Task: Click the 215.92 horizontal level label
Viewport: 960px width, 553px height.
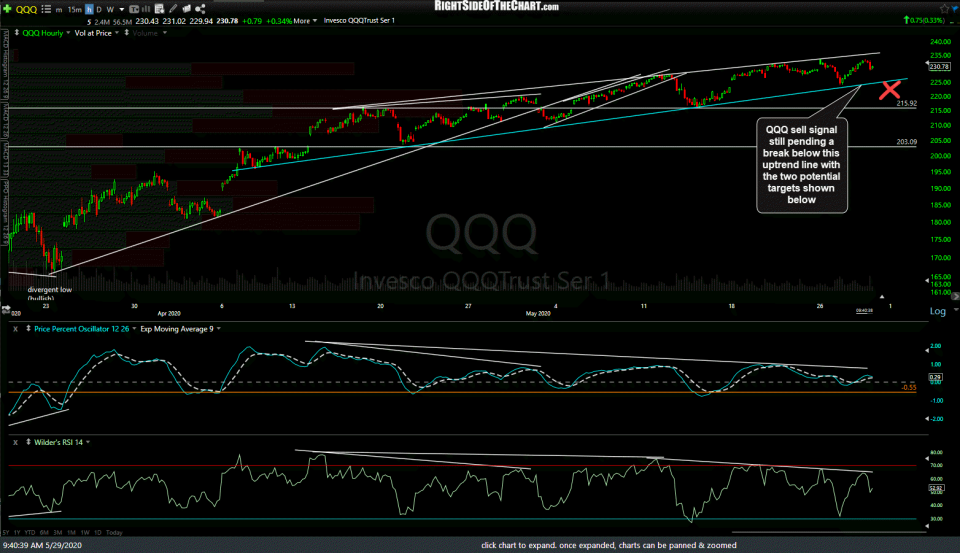Action: click(906, 103)
